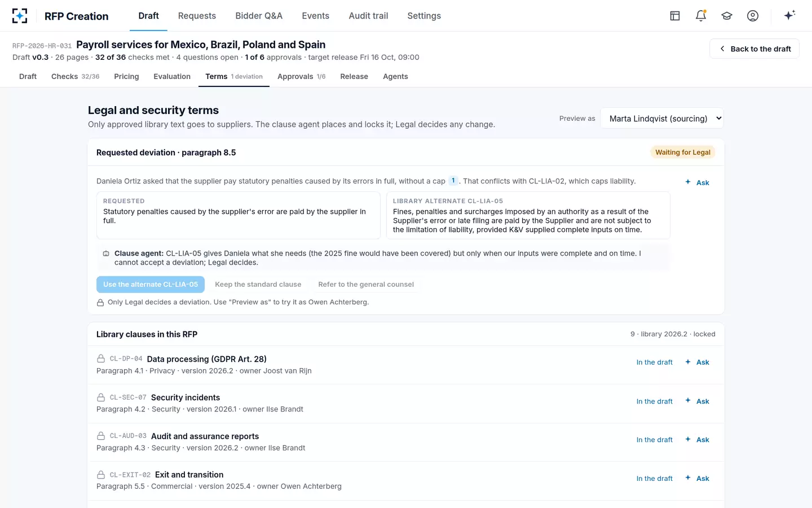This screenshot has height=508, width=812.
Task: Go to the Events tab
Action: (x=315, y=16)
